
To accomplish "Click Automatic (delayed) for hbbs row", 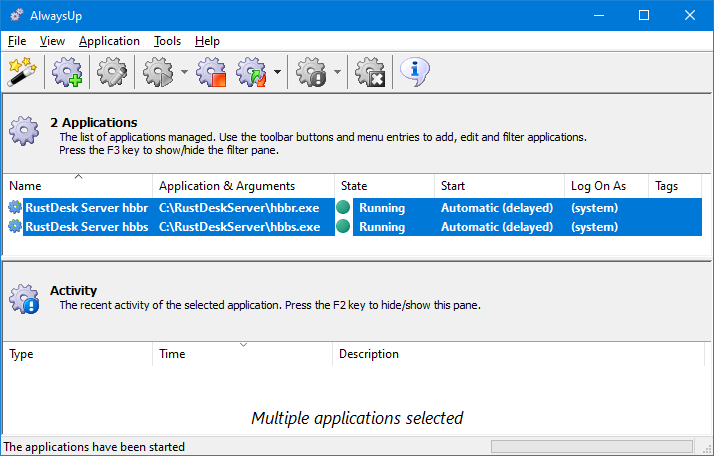I will tap(497, 227).
